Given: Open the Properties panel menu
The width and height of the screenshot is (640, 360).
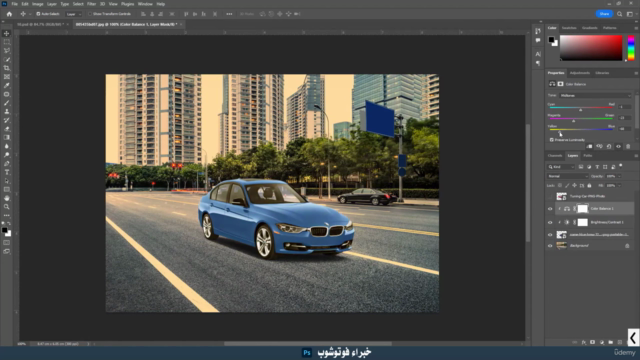Looking at the screenshot, I should pyautogui.click(x=636, y=73).
